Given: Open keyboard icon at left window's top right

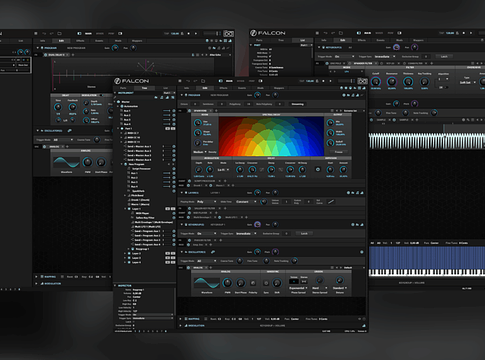Looking at the screenshot, I should coord(228,33).
